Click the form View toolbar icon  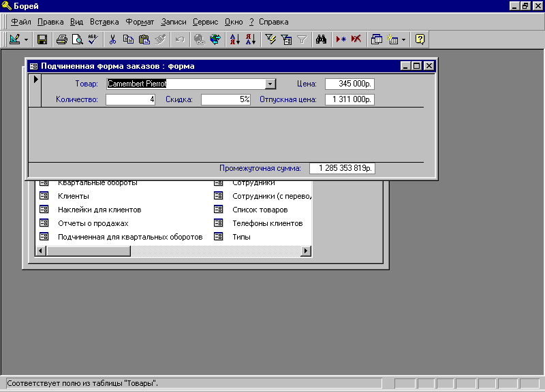pyautogui.click(x=14, y=39)
